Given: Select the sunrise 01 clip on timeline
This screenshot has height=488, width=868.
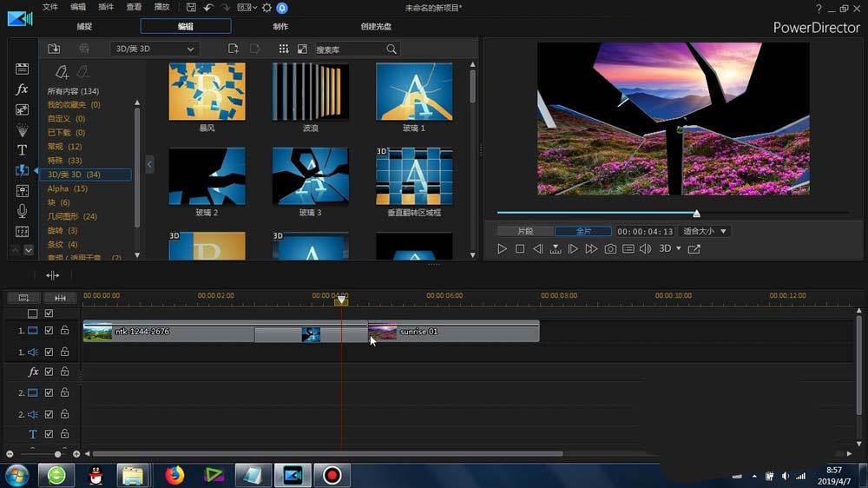Looking at the screenshot, I should (x=453, y=331).
